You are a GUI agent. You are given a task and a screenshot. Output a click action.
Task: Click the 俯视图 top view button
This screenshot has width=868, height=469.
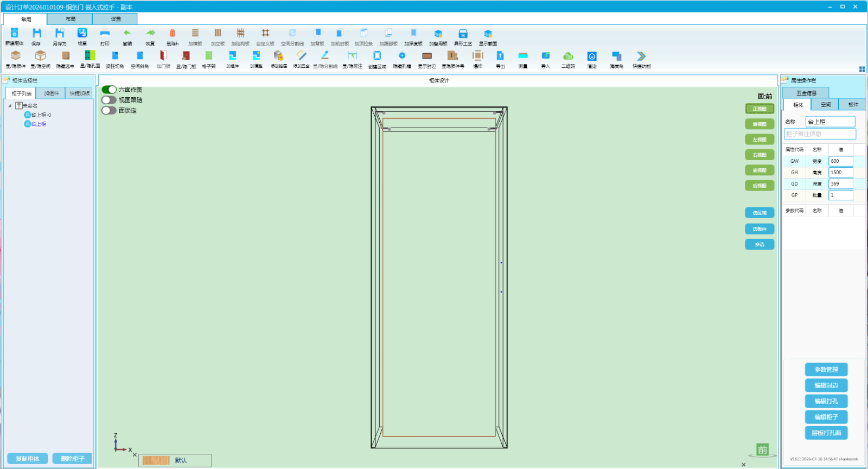[759, 124]
